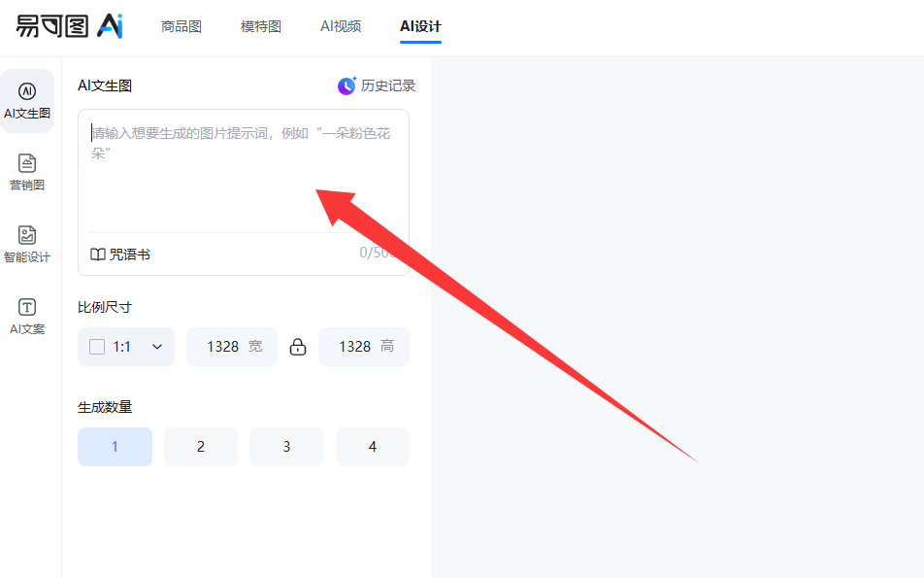The image size is (924, 578).
Task: Select the AI文生图 sidebar icon
Action: 27,101
